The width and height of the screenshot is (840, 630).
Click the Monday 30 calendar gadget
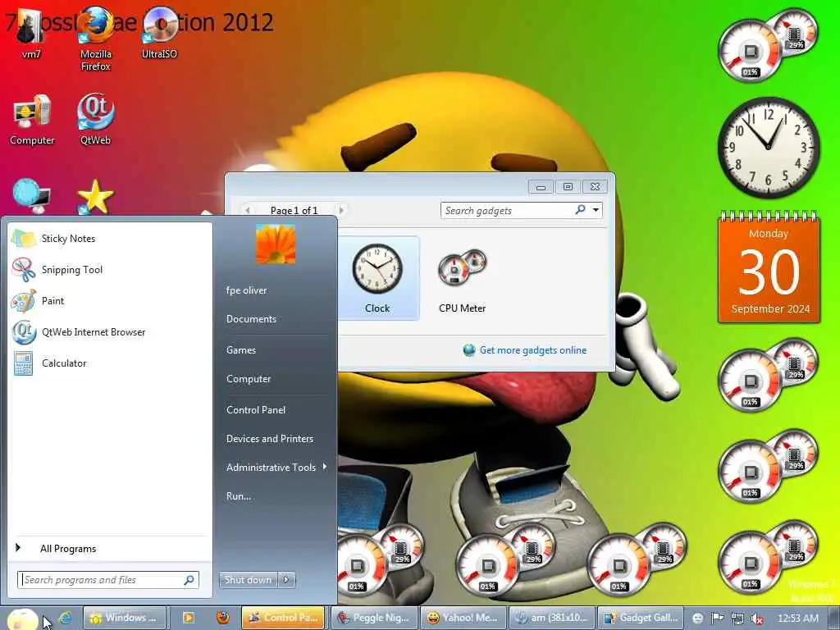pos(769,267)
